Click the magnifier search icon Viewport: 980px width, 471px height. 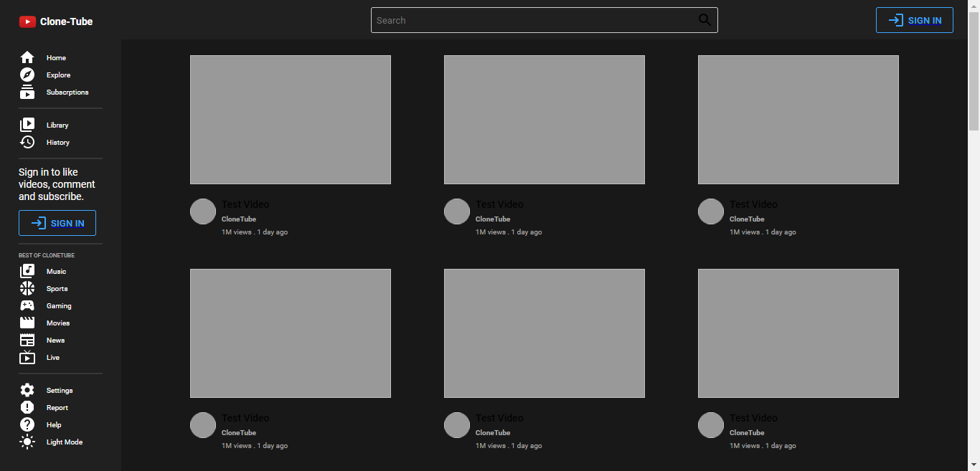pyautogui.click(x=705, y=20)
